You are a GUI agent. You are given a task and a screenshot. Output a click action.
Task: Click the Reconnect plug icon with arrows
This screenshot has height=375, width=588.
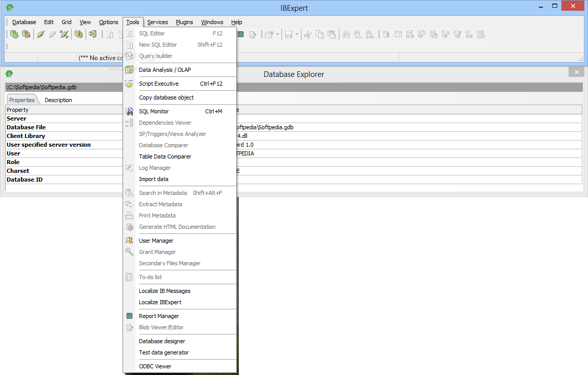pos(64,34)
